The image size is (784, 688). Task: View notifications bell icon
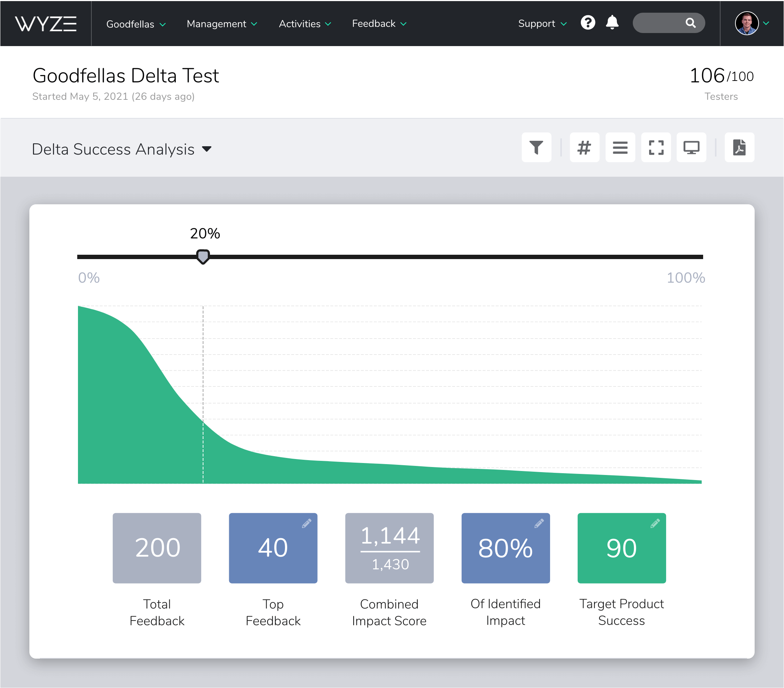pyautogui.click(x=612, y=23)
